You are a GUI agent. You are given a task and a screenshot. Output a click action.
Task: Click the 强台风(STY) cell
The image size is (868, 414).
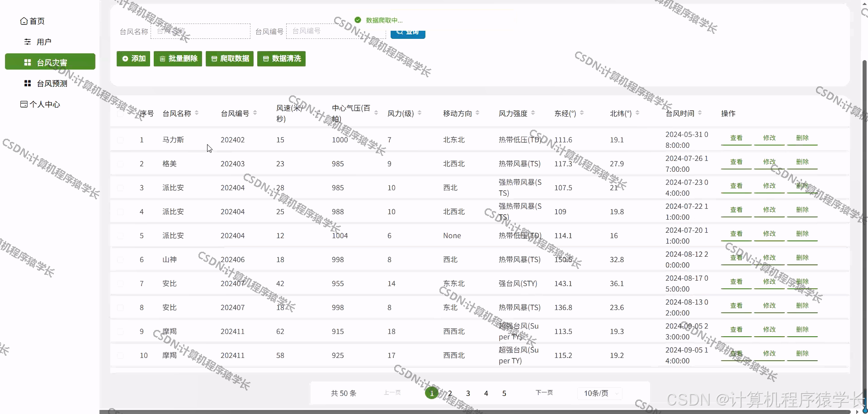[x=518, y=284]
